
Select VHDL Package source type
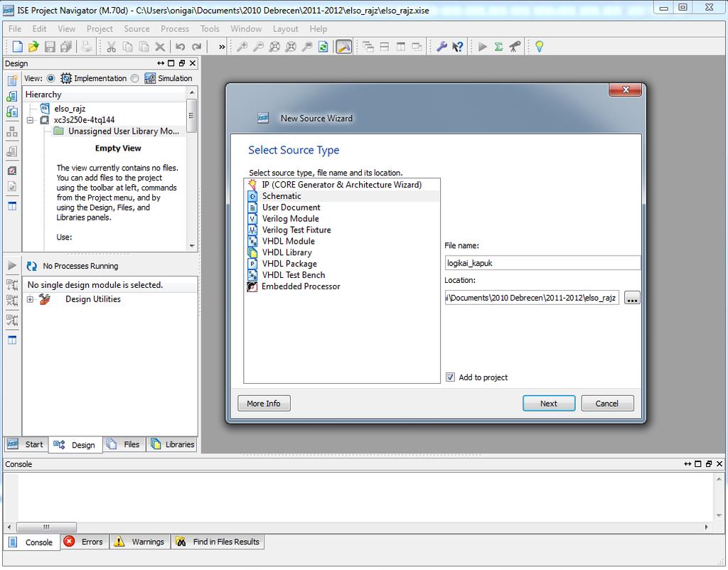[289, 264]
